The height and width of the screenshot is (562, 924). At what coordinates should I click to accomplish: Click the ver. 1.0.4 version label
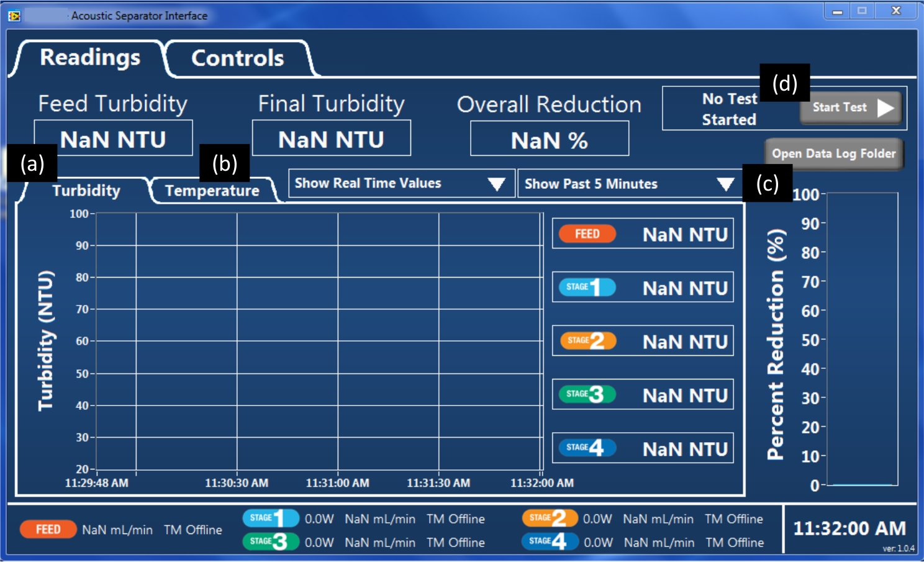point(898,548)
